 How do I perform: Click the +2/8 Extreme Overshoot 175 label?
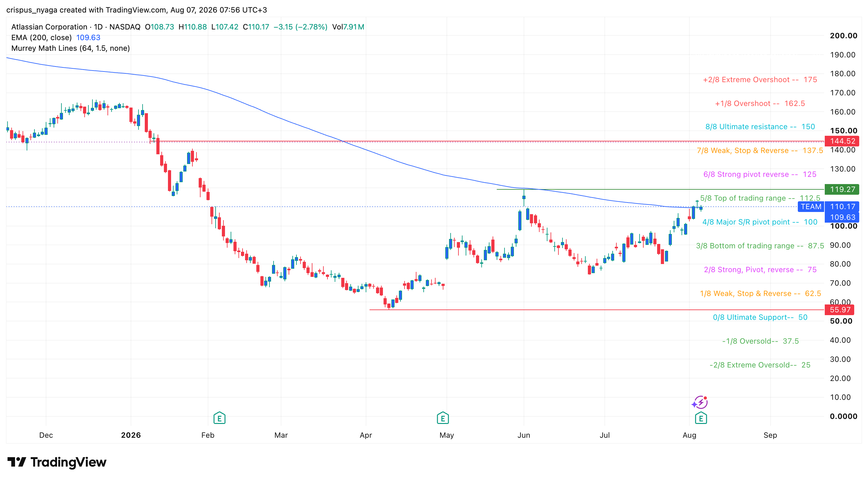pyautogui.click(x=760, y=80)
